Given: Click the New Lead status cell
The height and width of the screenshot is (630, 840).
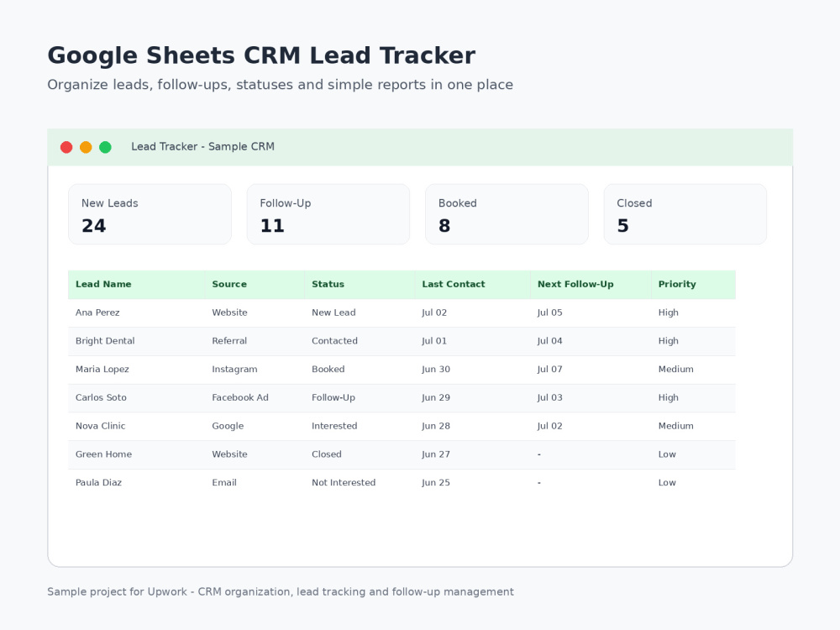Looking at the screenshot, I should point(360,312).
